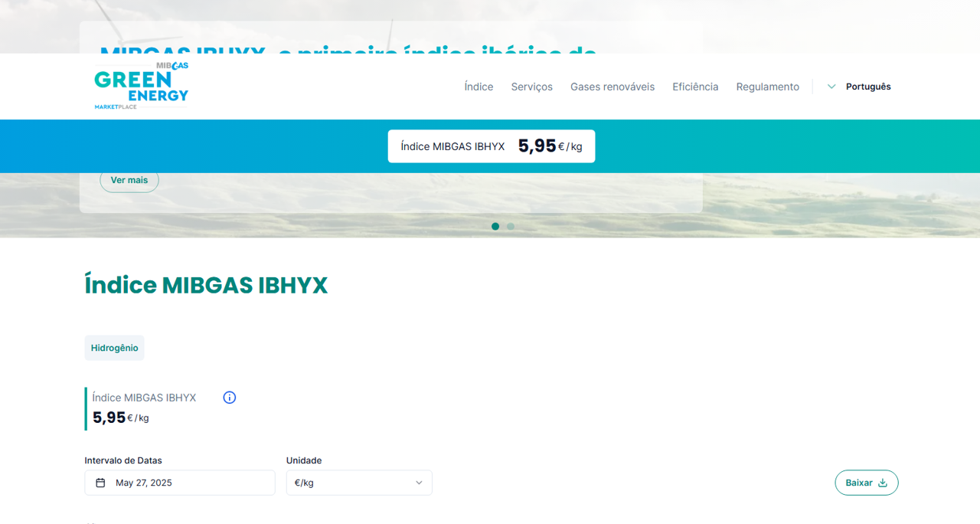Select the first carousel slide dot
This screenshot has width=980, height=524.
point(495,226)
